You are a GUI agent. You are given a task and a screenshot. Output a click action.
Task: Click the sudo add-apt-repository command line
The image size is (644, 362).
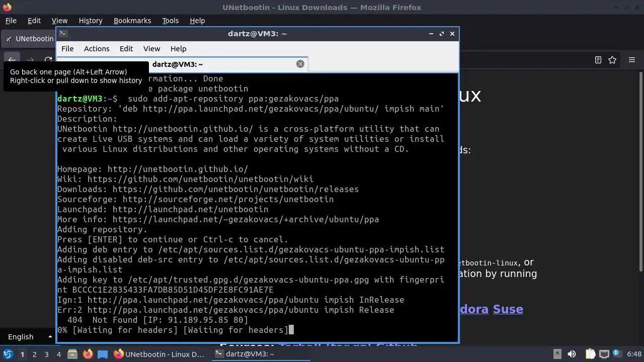(x=233, y=99)
